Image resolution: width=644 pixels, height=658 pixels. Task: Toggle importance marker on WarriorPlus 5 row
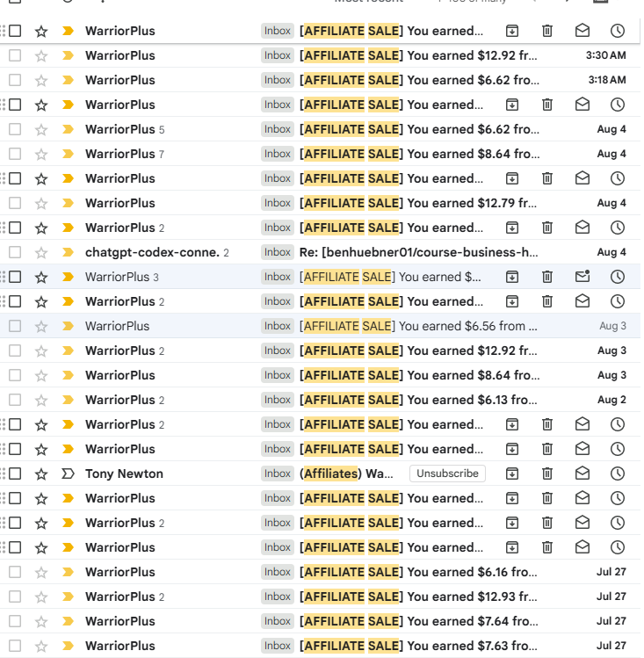coord(68,129)
